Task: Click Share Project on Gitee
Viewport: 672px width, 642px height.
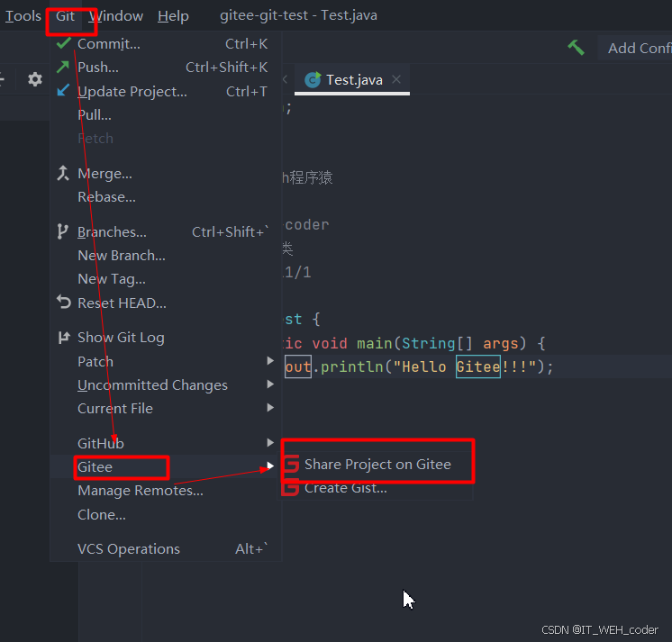Action: point(377,465)
